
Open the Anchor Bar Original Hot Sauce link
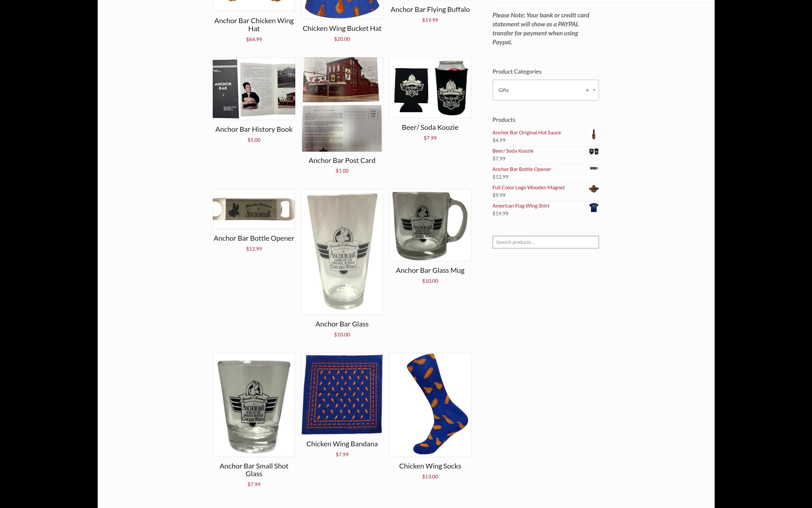click(526, 132)
